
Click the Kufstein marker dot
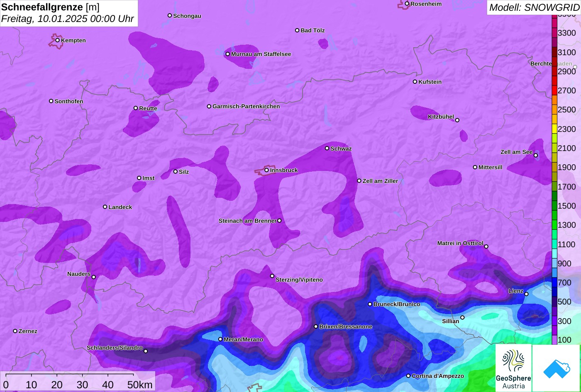coord(415,82)
